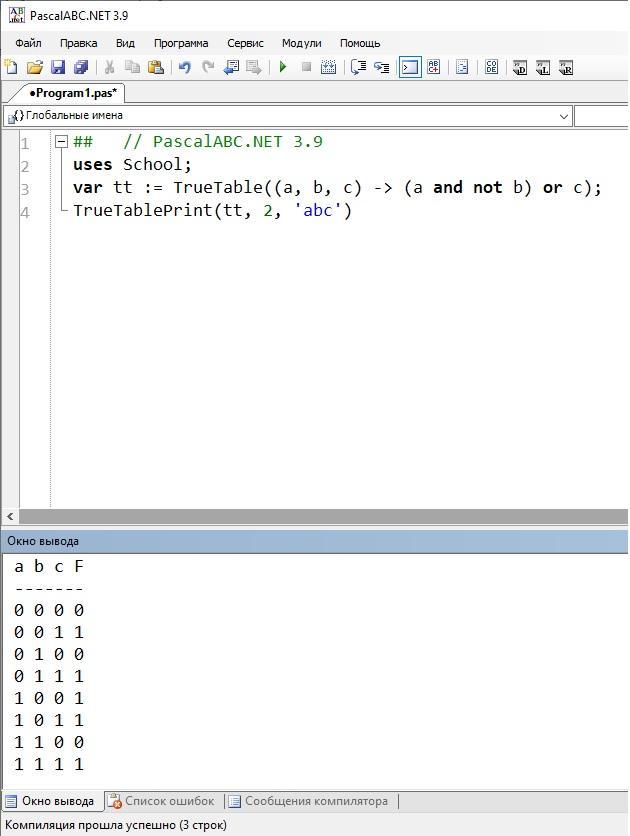Click output row '1 1 1 1'
The image size is (630, 836).
point(49,765)
